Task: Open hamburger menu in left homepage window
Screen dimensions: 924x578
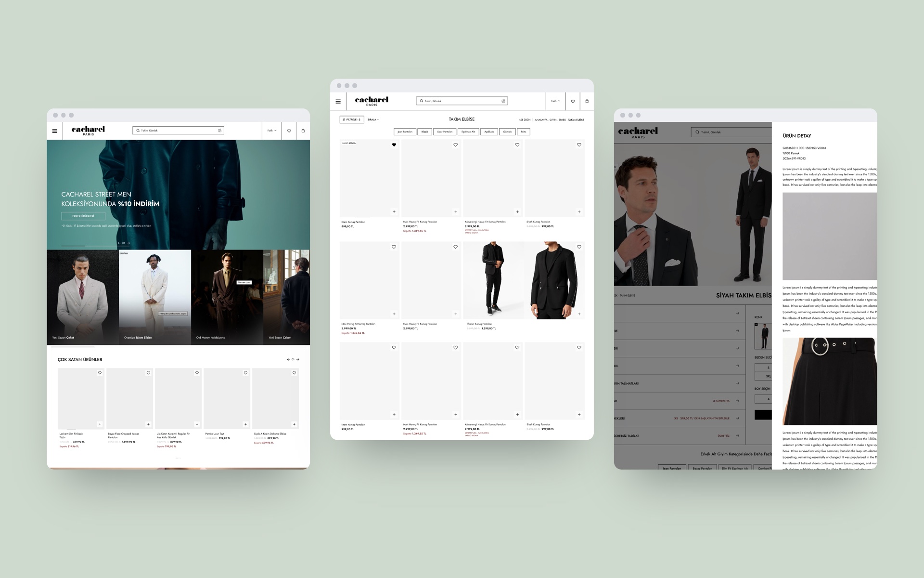Action: (x=54, y=131)
